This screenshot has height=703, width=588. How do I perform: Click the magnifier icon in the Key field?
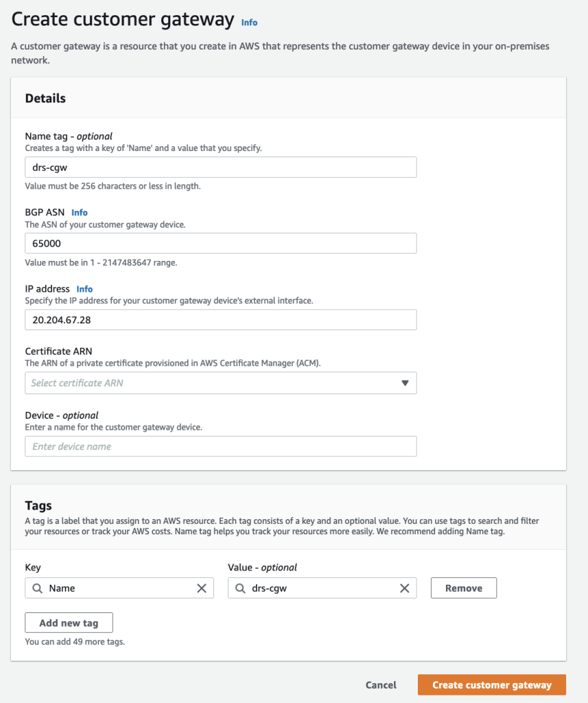(x=38, y=588)
